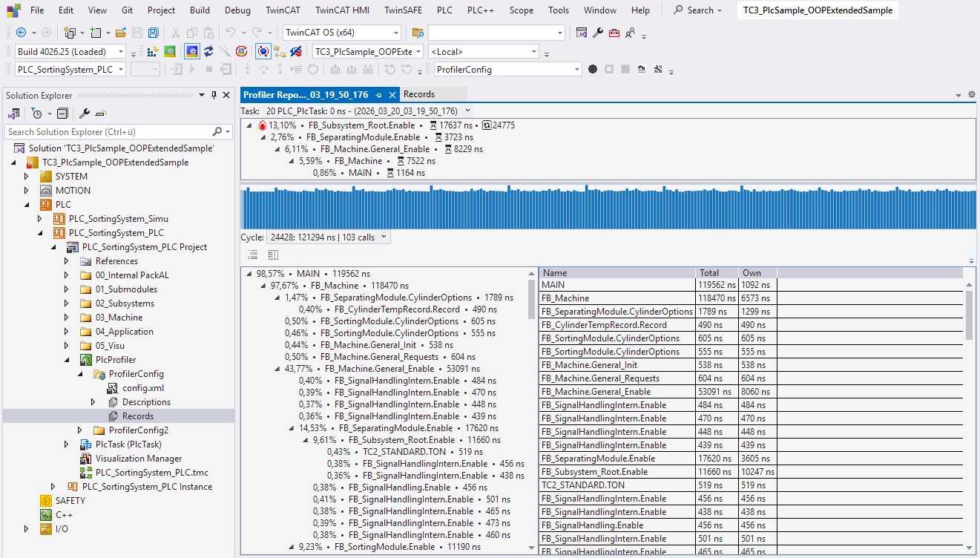The height and width of the screenshot is (558, 980).
Task: Click the wrench icon in top toolbar
Action: click(x=597, y=33)
